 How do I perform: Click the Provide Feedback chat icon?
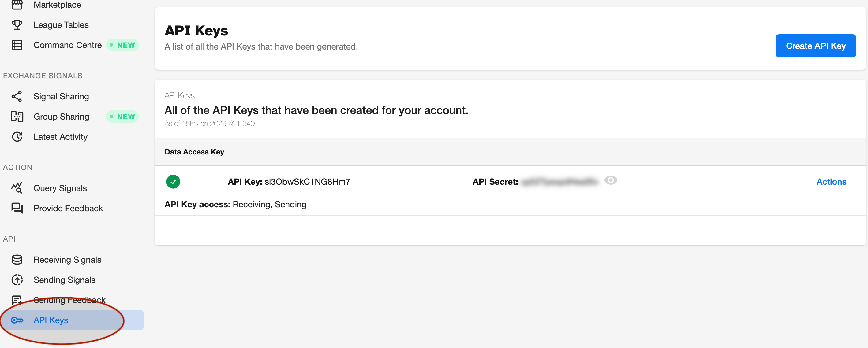pos(17,208)
